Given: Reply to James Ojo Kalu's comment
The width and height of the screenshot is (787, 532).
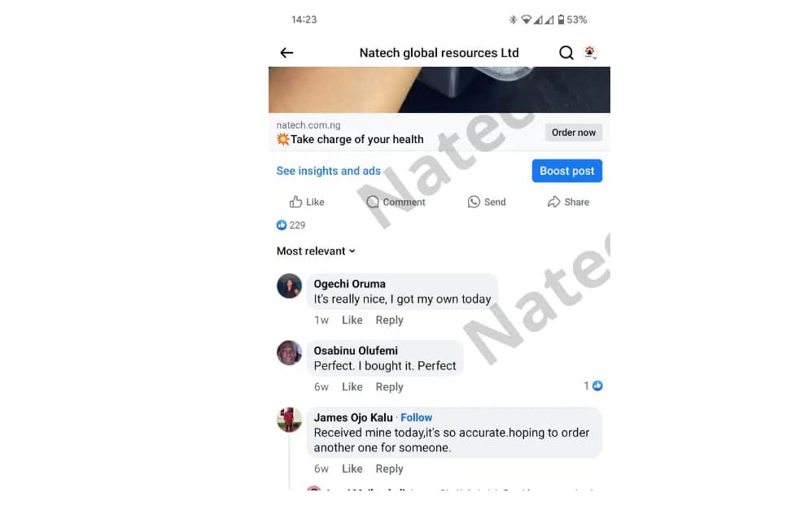Looking at the screenshot, I should coord(390,469).
